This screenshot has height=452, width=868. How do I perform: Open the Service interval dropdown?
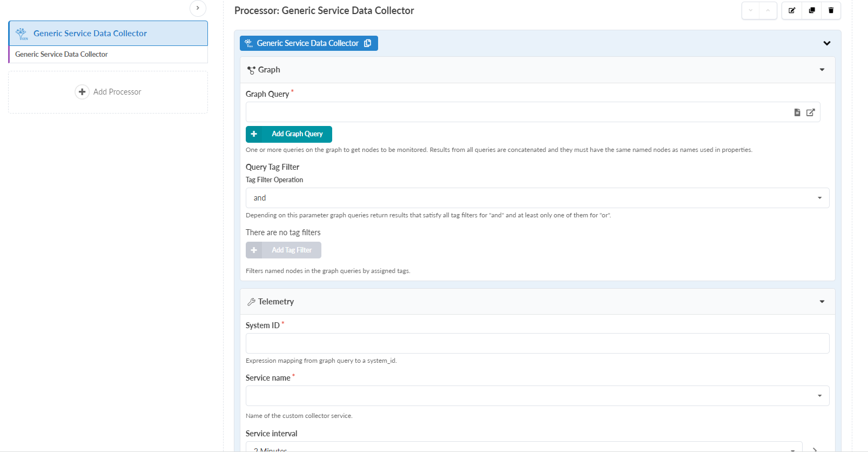tap(524, 448)
